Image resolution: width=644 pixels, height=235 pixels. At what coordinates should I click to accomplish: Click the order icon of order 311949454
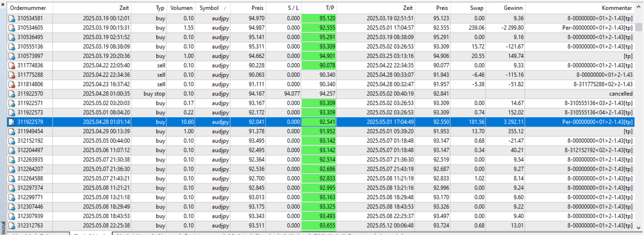pyautogui.click(x=12, y=131)
